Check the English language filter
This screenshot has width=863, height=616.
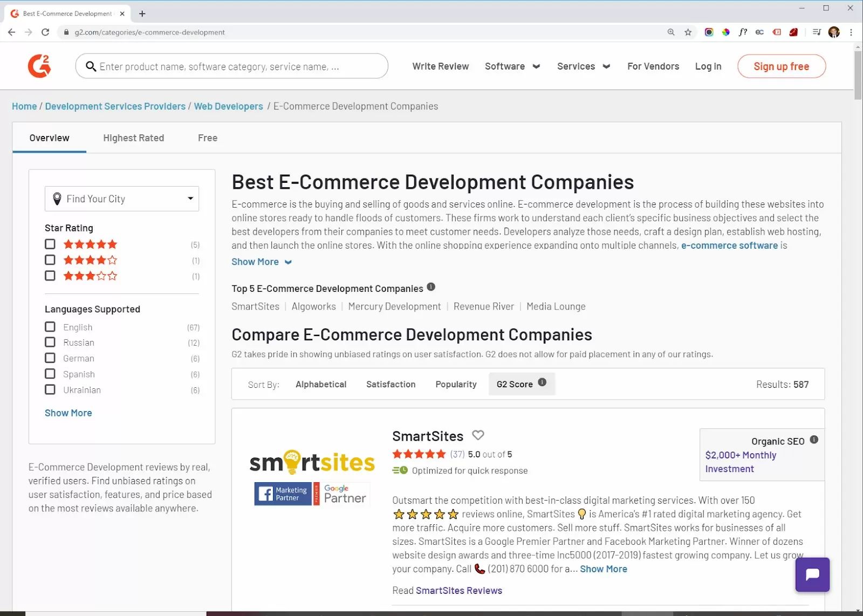pos(50,327)
